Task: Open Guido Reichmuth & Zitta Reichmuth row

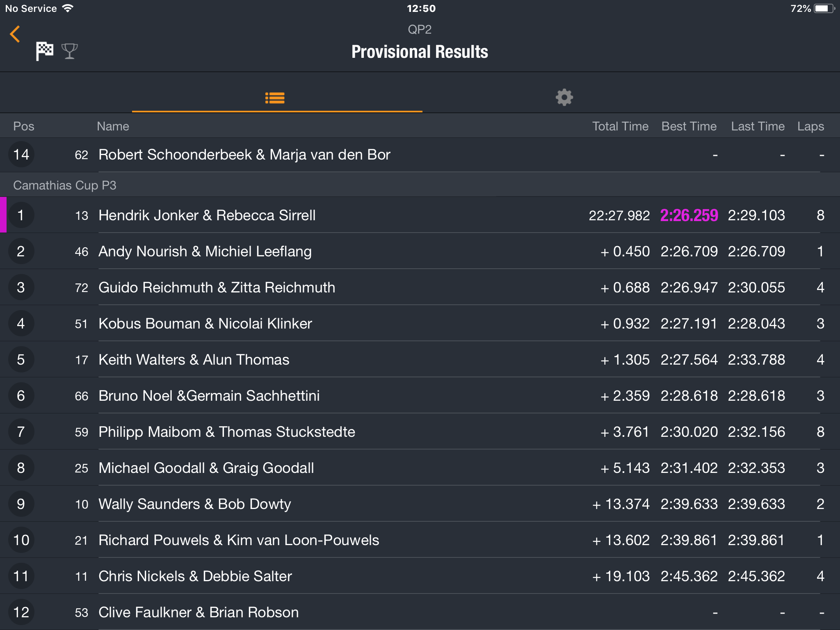Action: tap(420, 287)
